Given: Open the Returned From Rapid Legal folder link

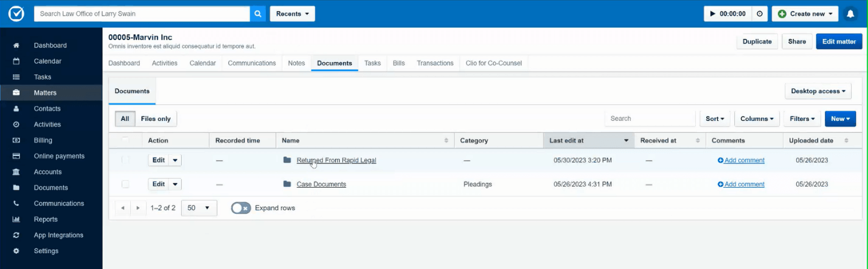Looking at the screenshot, I should pyautogui.click(x=336, y=160).
